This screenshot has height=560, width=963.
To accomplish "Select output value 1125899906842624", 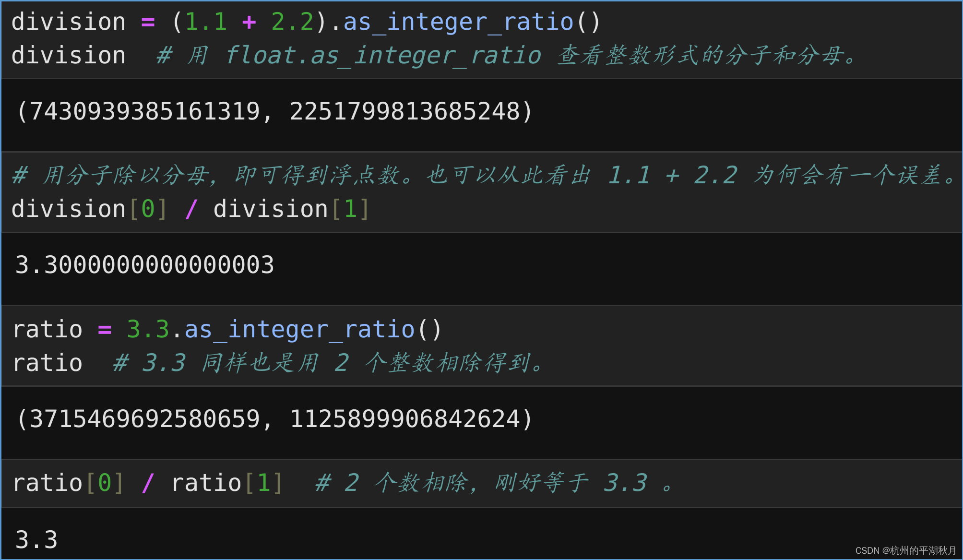I will pyautogui.click(x=405, y=419).
